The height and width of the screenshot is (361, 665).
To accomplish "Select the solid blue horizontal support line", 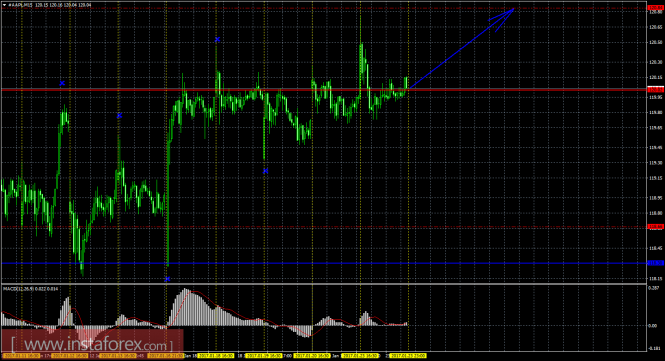I will (324, 263).
